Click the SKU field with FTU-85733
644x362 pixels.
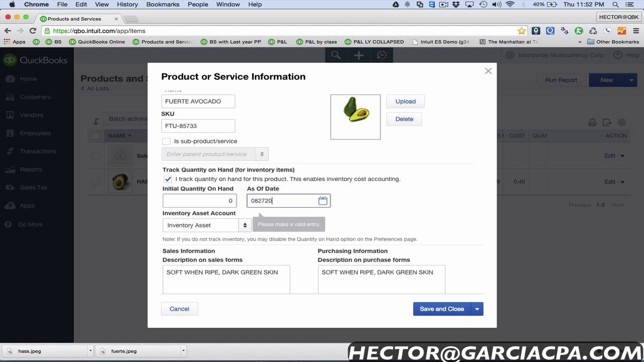click(x=198, y=126)
